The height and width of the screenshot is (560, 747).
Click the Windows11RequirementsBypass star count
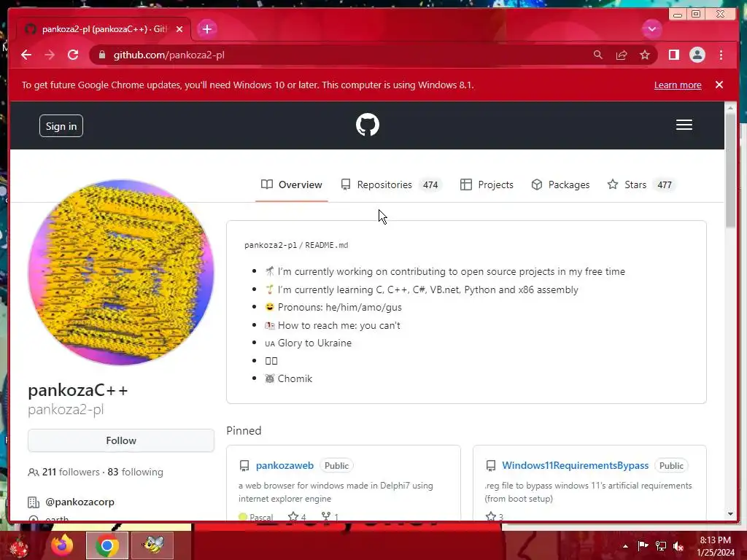(495, 517)
